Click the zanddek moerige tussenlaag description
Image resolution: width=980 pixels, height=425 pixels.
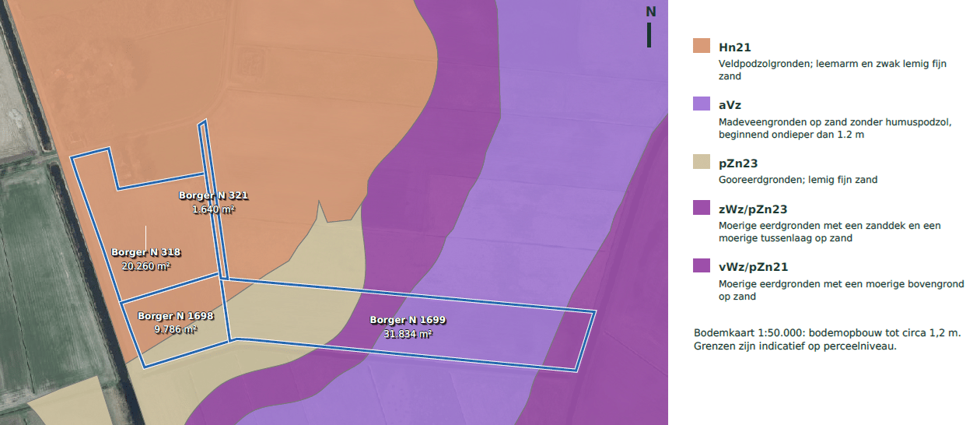click(x=830, y=232)
